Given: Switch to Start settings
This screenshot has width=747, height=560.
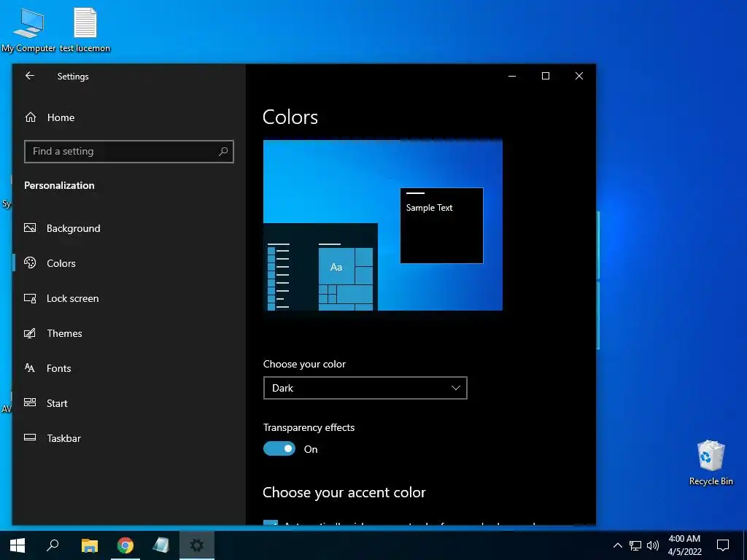Looking at the screenshot, I should (57, 402).
